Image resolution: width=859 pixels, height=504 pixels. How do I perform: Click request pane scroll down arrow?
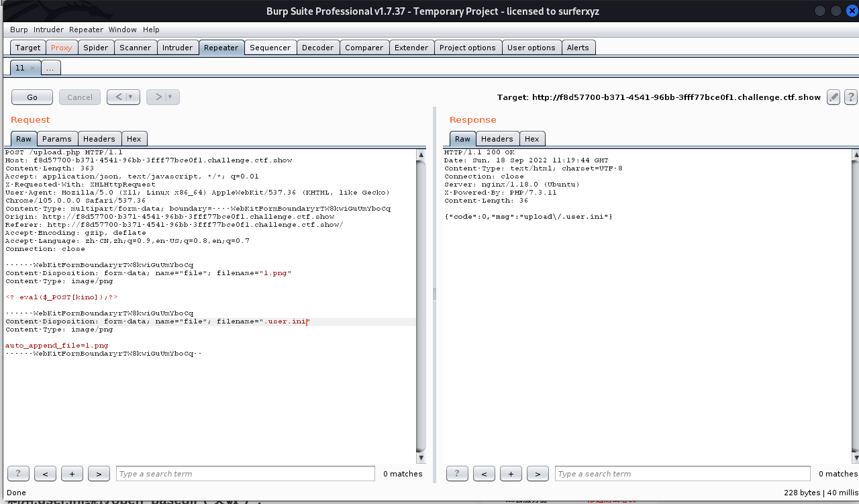421,458
